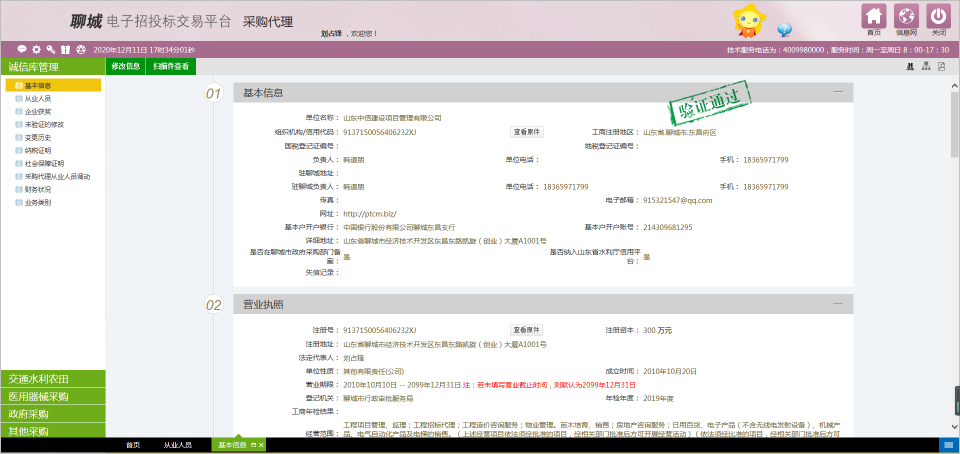Open the 信息网 globe icon

point(906,17)
